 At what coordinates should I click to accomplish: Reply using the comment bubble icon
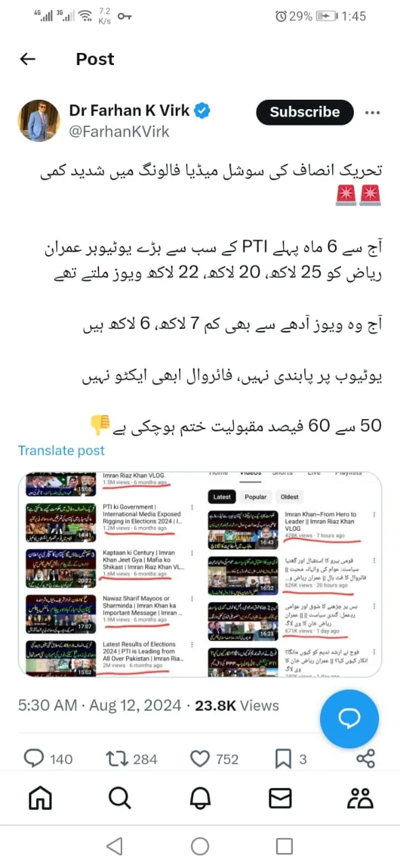pos(33,759)
